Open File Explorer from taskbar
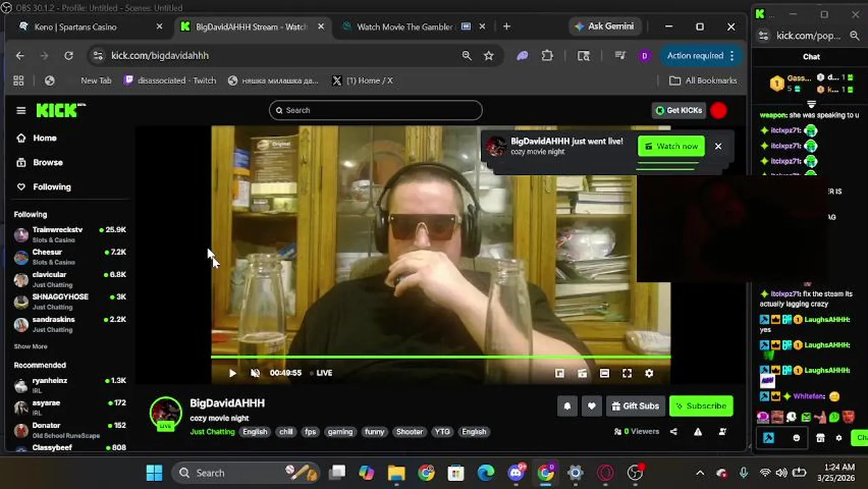 pos(396,473)
